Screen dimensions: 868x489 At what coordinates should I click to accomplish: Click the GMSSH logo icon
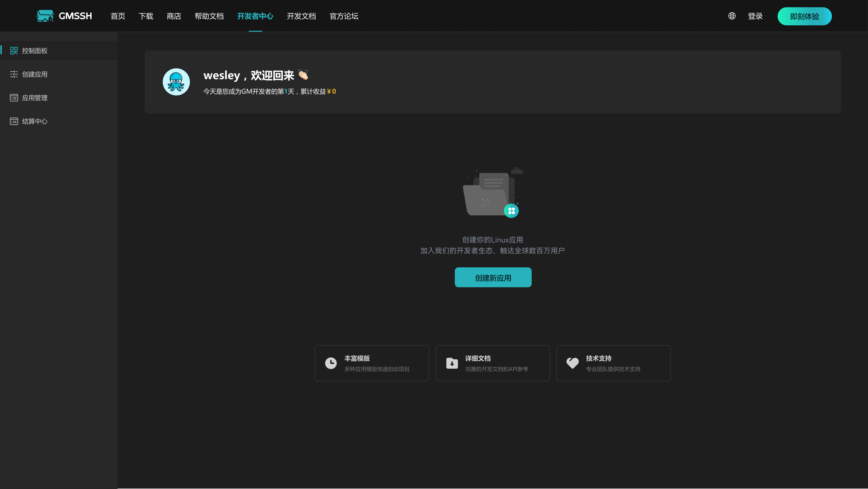coord(45,16)
